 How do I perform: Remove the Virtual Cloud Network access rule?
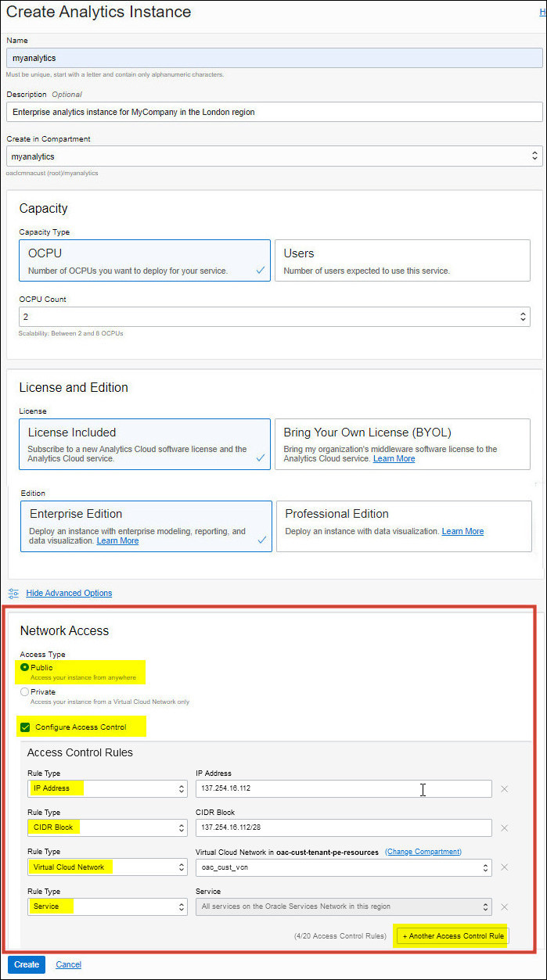coord(504,867)
